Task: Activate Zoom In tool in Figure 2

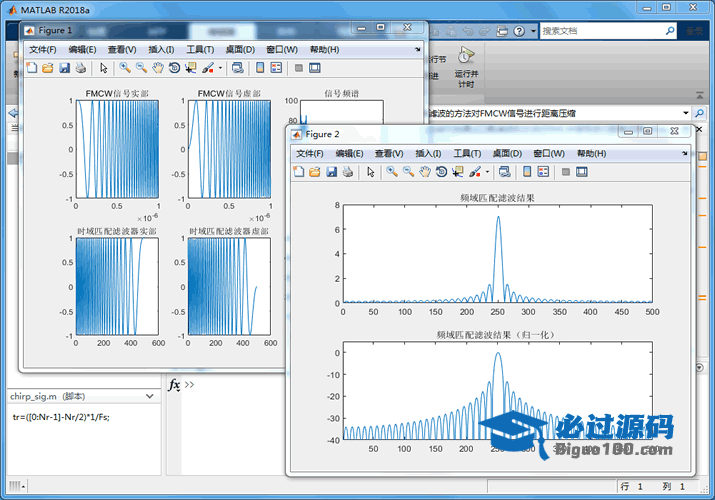Action: (392, 172)
